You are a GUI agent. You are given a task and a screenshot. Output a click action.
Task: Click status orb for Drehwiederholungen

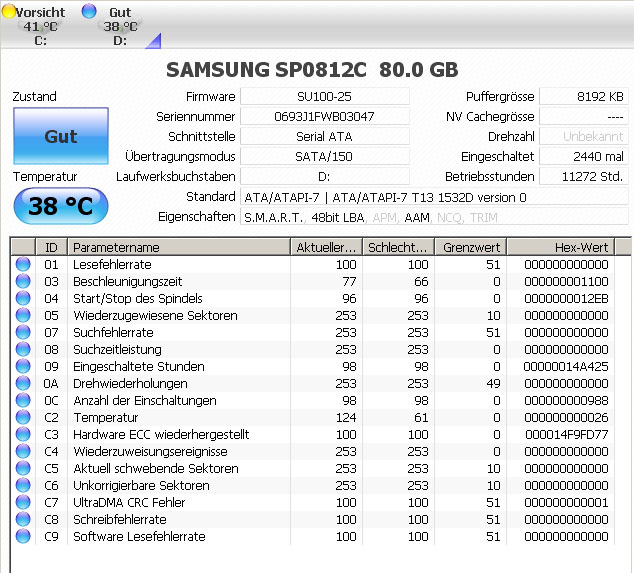[x=23, y=383]
